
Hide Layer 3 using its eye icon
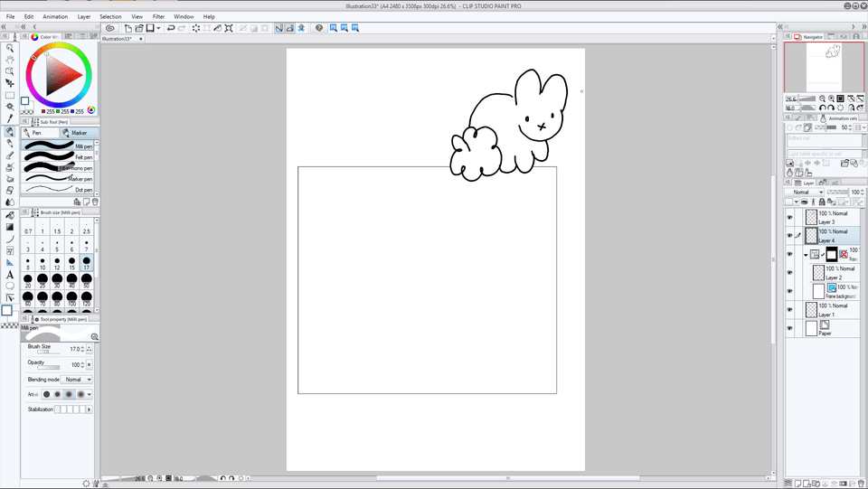point(789,218)
